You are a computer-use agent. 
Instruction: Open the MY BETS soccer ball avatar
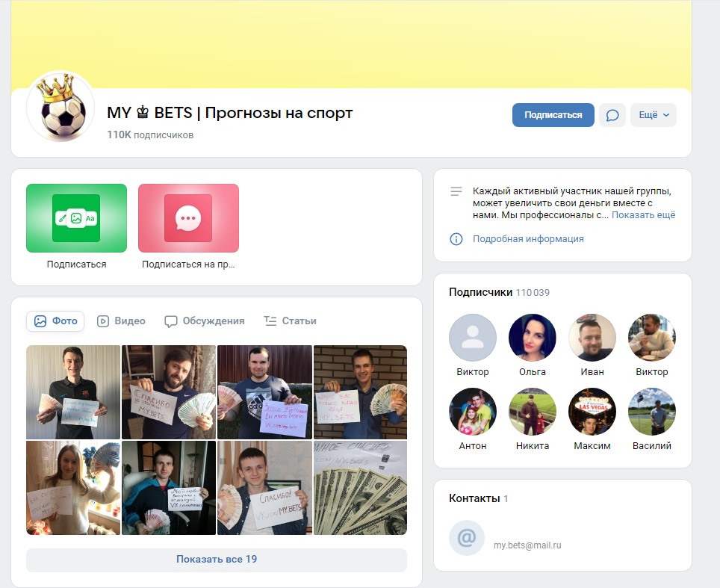60,107
